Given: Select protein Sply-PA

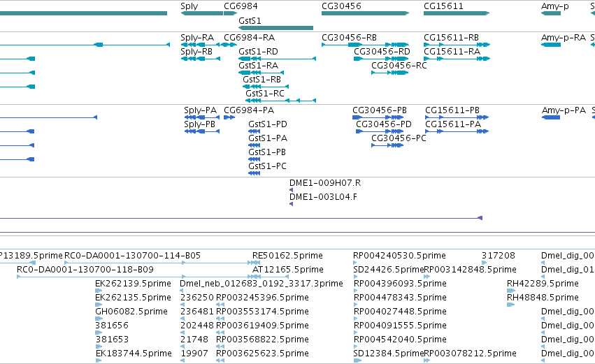Looking at the screenshot, I should tap(201, 110).
